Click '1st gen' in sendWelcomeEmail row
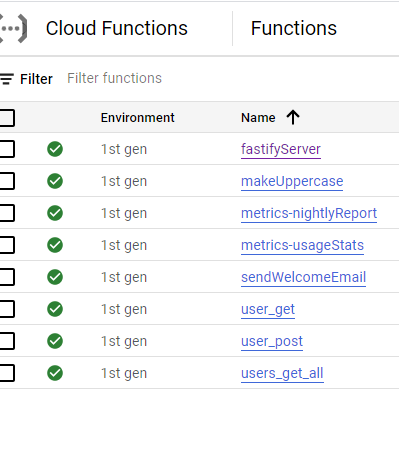Viewport: 399px width, 474px height. [124, 277]
